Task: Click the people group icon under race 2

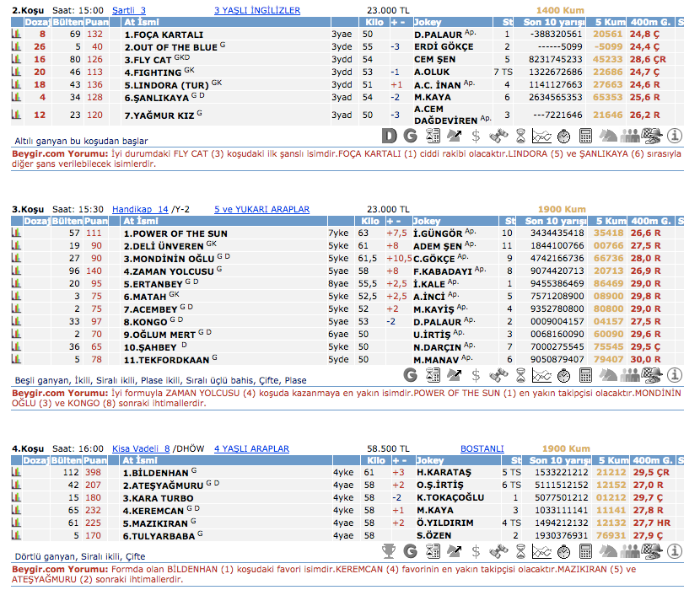Action: click(x=630, y=135)
